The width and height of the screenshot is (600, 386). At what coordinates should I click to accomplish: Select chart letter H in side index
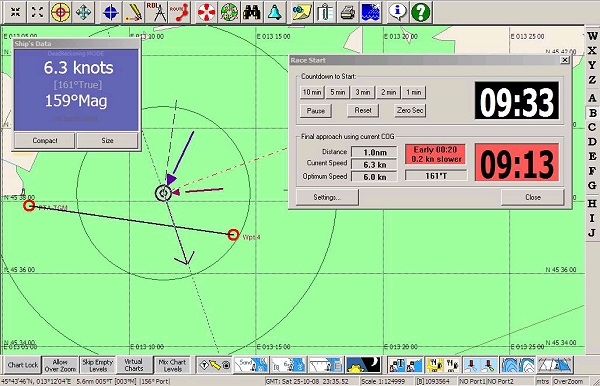(x=592, y=203)
